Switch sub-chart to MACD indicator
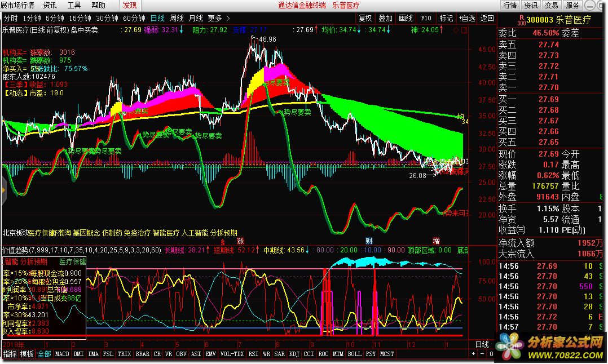The image size is (608, 364). [x=62, y=353]
